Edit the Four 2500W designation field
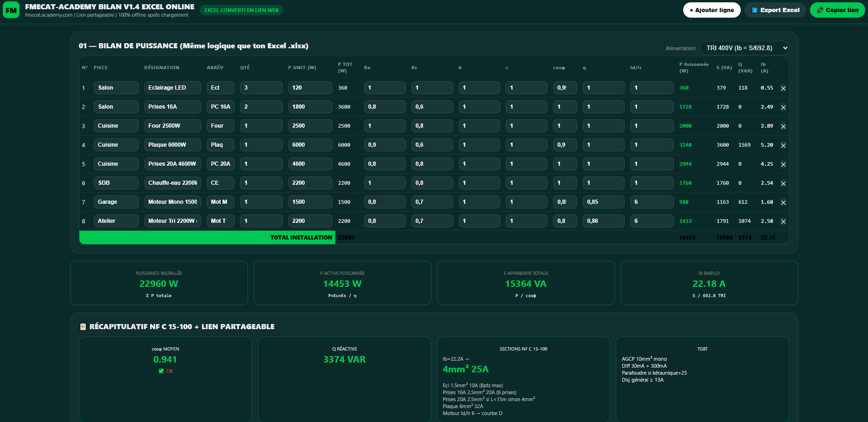 pyautogui.click(x=172, y=126)
